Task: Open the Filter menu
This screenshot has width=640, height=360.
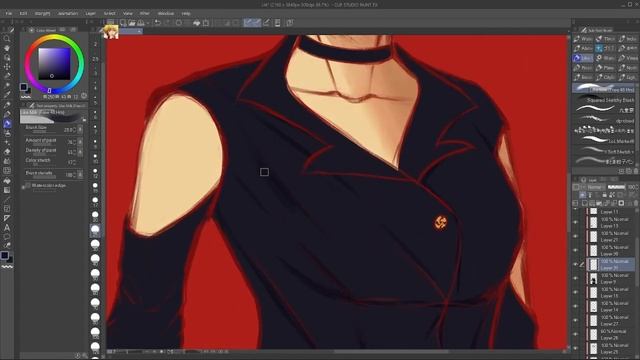Action: [x=144, y=13]
